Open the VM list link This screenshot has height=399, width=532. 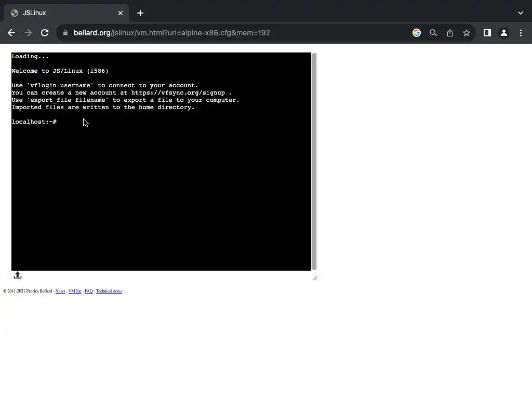[75, 291]
